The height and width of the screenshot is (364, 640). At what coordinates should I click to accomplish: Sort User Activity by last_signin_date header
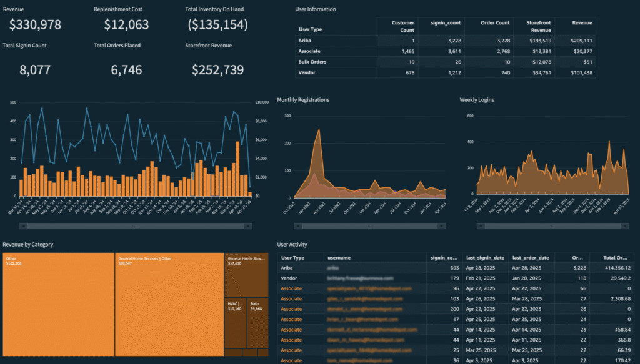click(x=486, y=257)
